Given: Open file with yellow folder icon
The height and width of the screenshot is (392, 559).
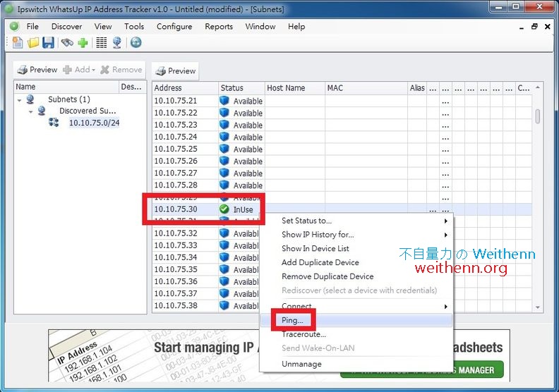Looking at the screenshot, I should pyautogui.click(x=32, y=42).
